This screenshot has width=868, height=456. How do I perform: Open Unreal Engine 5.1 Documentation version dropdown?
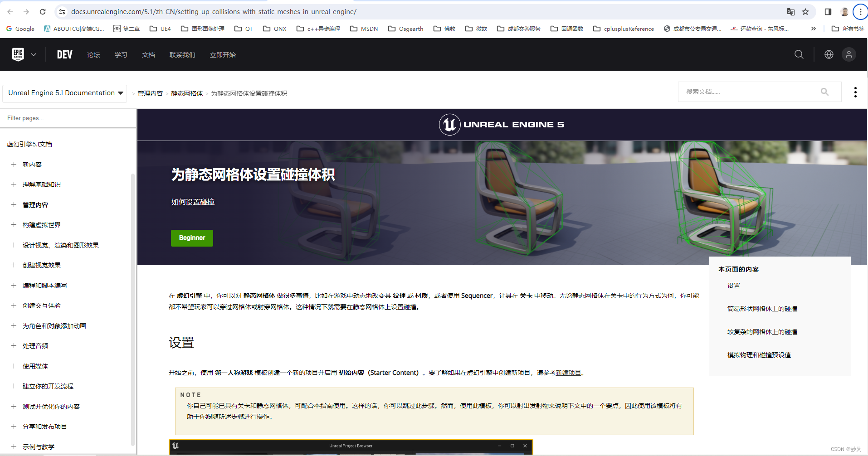[65, 93]
